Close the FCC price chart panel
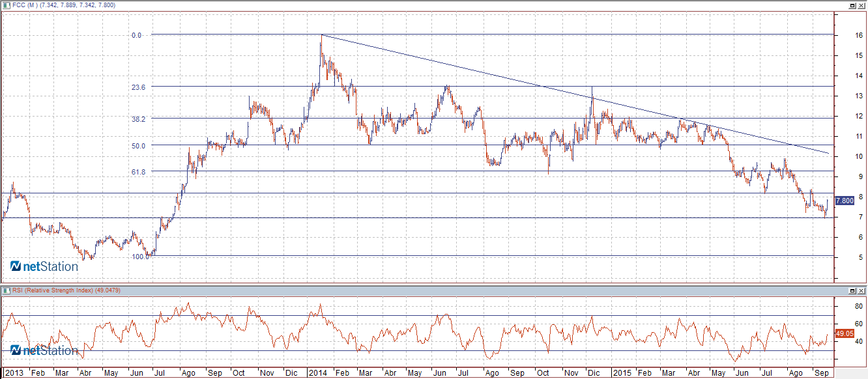This screenshot has width=868, height=379. (x=861, y=5)
